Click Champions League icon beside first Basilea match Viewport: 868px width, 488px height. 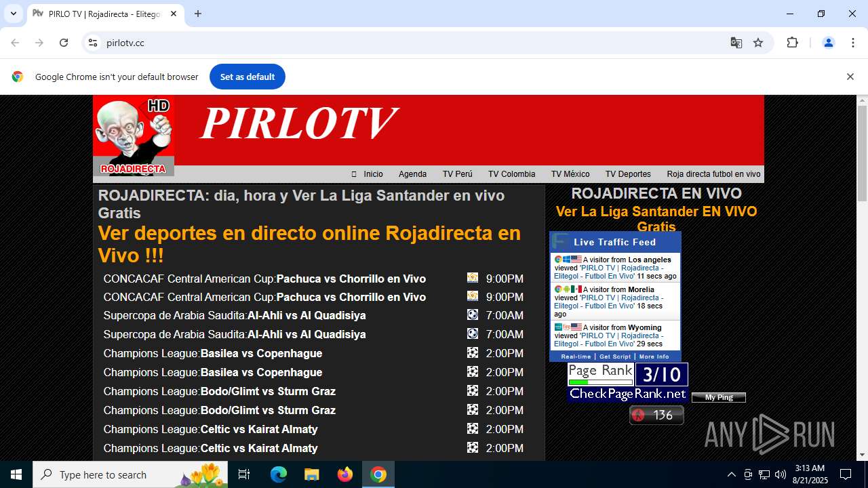pyautogui.click(x=473, y=352)
